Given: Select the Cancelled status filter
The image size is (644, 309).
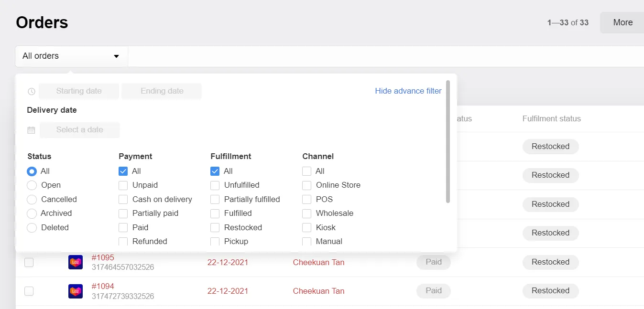Looking at the screenshot, I should point(32,199).
